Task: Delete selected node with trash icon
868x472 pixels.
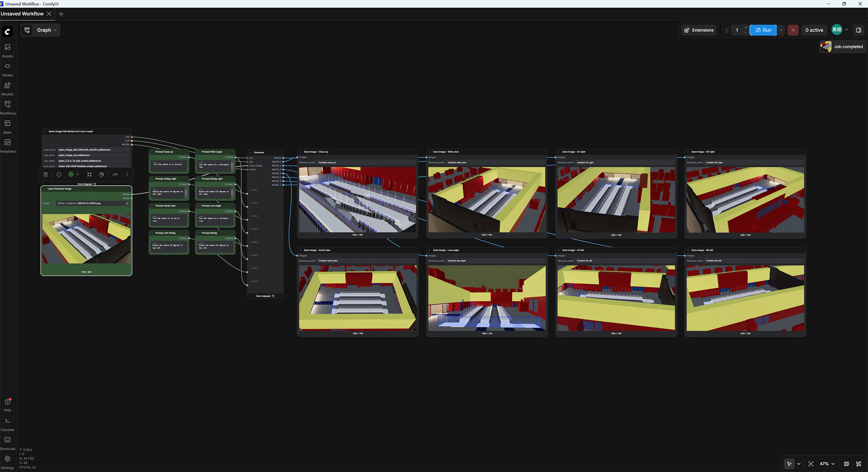Action: 46,175
